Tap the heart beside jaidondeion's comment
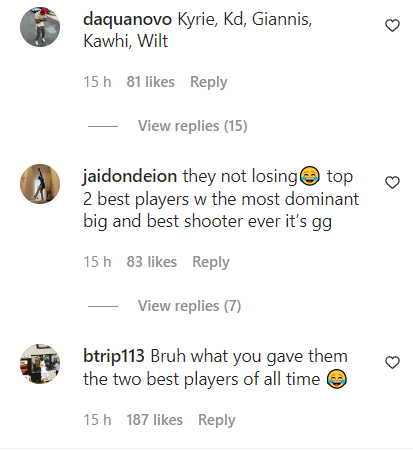 (x=392, y=183)
